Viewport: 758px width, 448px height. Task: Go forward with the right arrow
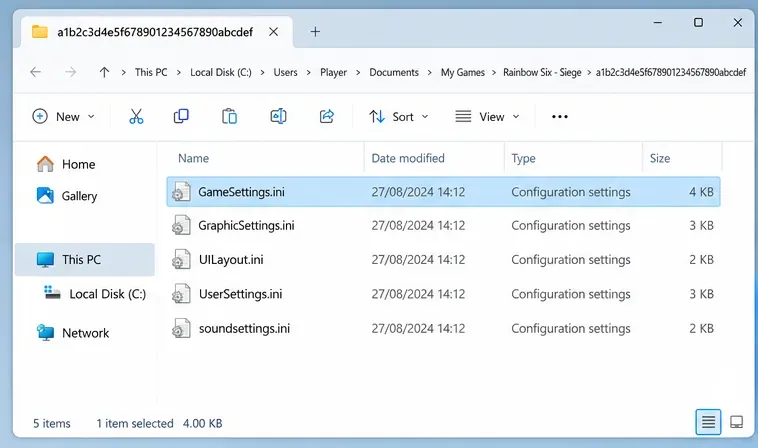click(x=71, y=72)
